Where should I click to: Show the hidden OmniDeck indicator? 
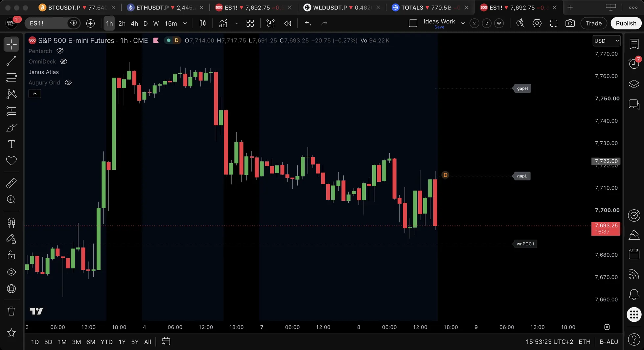point(64,61)
